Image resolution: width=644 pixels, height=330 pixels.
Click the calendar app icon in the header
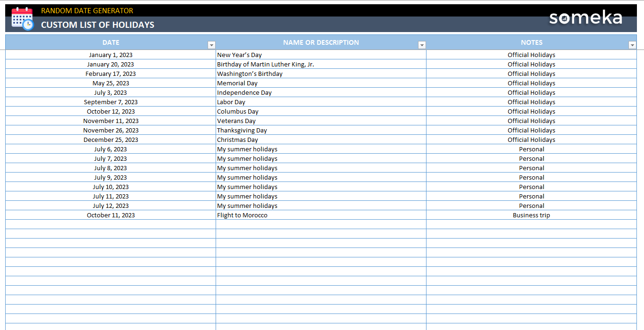coord(22,18)
